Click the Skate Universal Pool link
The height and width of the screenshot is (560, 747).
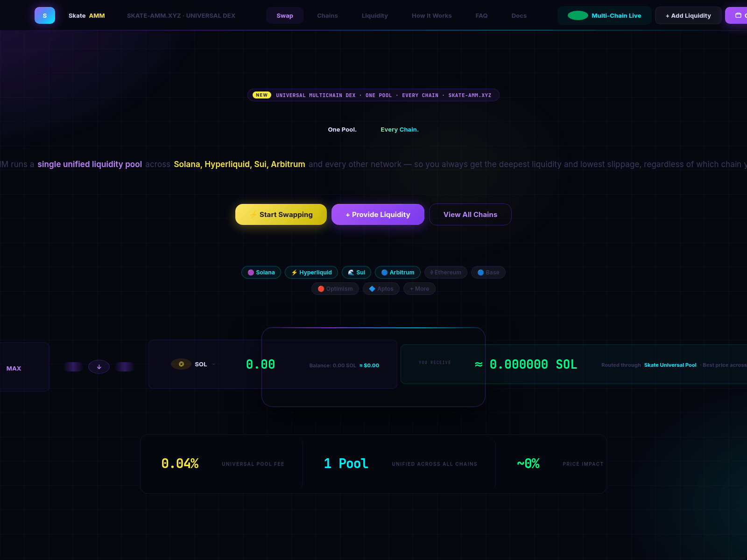[670, 365]
